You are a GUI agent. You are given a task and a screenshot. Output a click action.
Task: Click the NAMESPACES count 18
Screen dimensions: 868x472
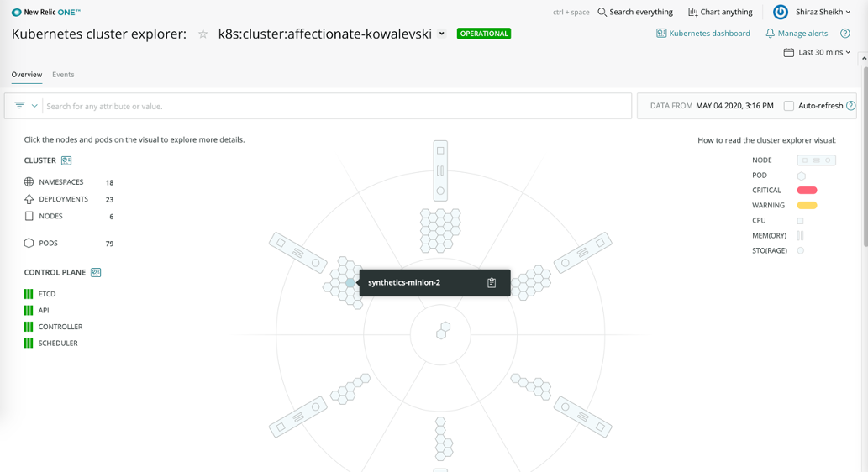109,182
